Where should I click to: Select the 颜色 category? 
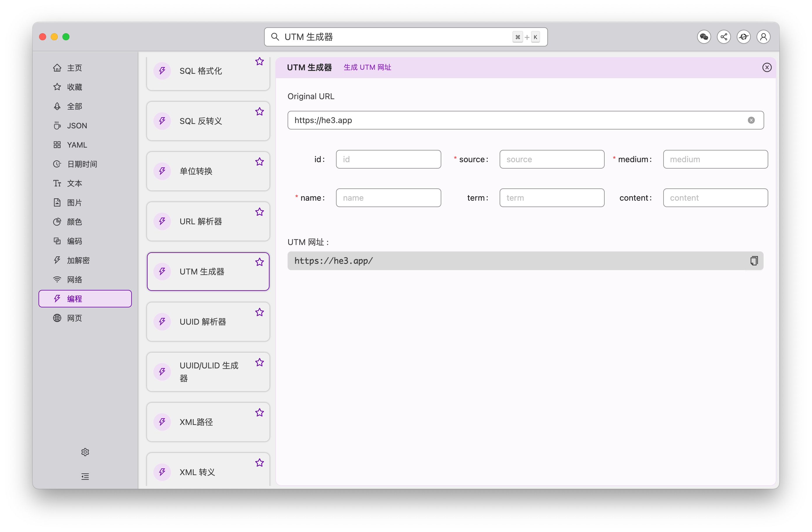(85, 222)
